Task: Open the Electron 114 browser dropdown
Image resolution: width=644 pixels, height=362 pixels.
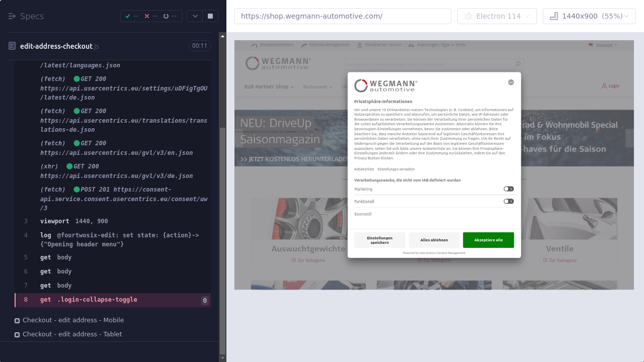Action: pyautogui.click(x=497, y=16)
